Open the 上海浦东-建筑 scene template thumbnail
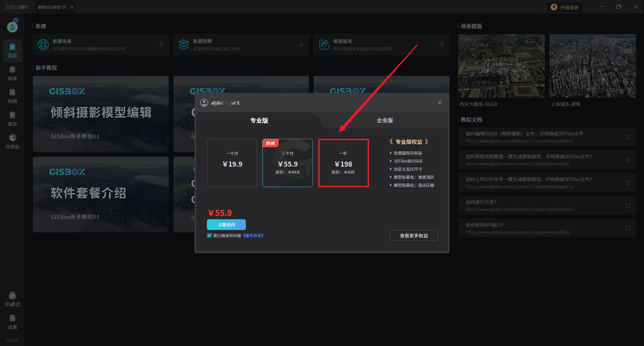 tap(593, 66)
